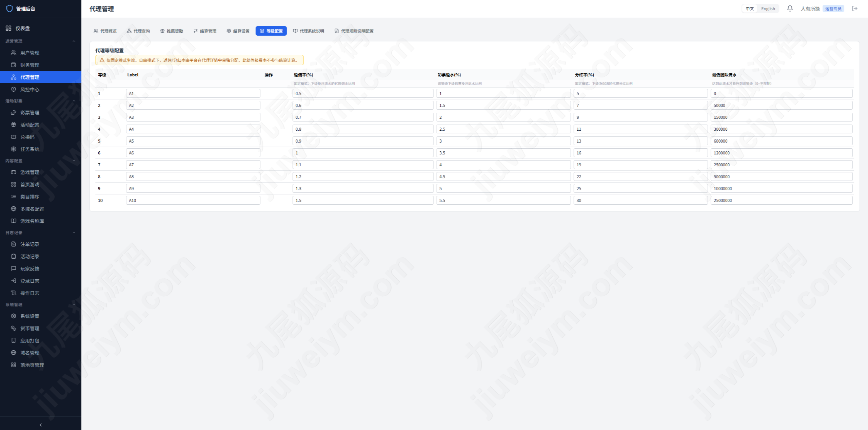Switch to the 结算管理 tab
The height and width of the screenshot is (430, 868).
(205, 31)
